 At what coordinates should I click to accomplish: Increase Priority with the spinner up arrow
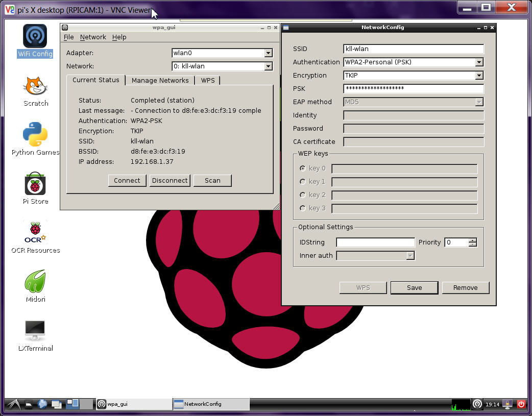tap(473, 240)
